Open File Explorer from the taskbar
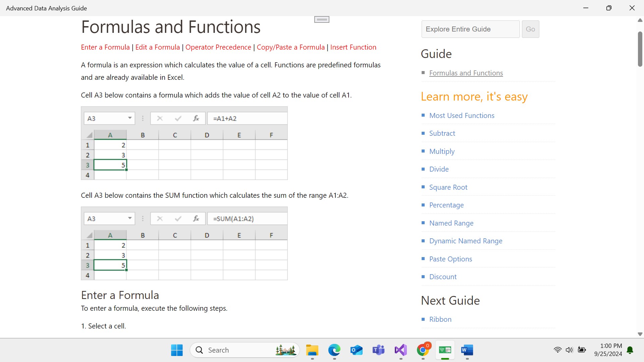The image size is (644, 362). (312, 350)
